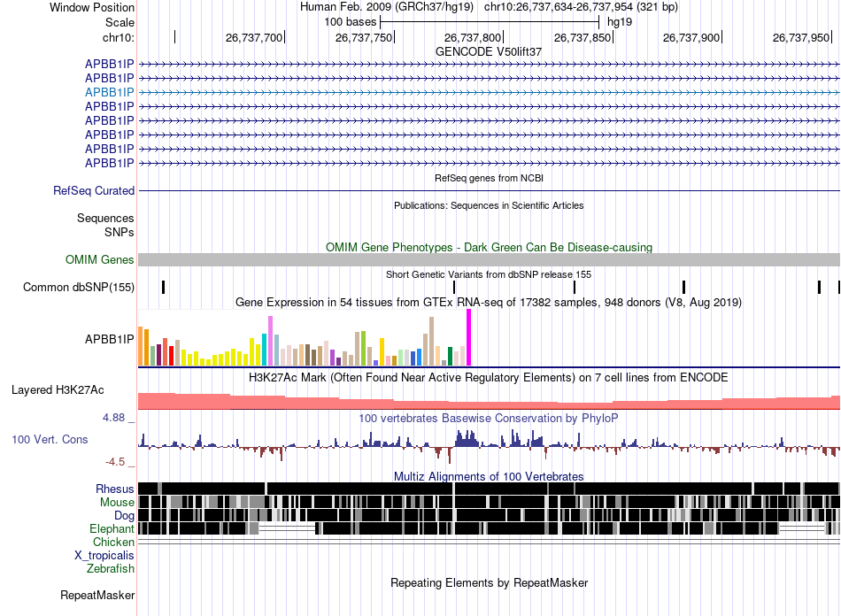This screenshot has height=616, width=841.
Task: Open the RepeatMasker track label
Action: tap(97, 596)
